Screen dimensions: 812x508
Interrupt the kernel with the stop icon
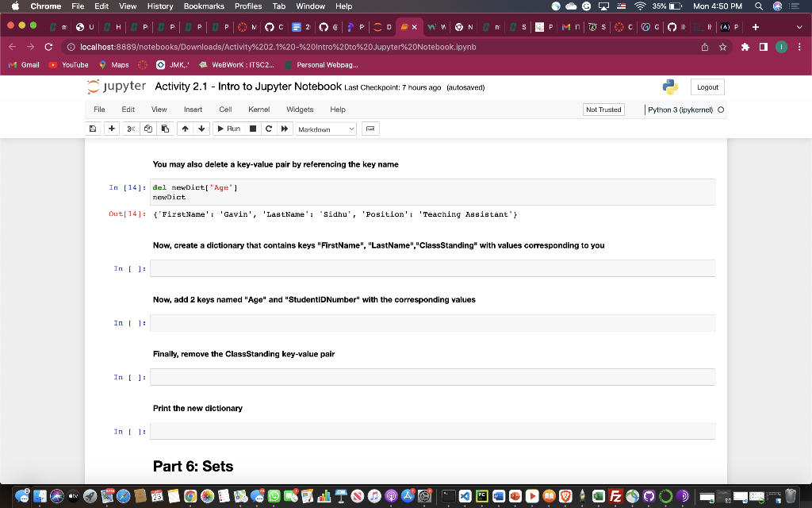253,129
